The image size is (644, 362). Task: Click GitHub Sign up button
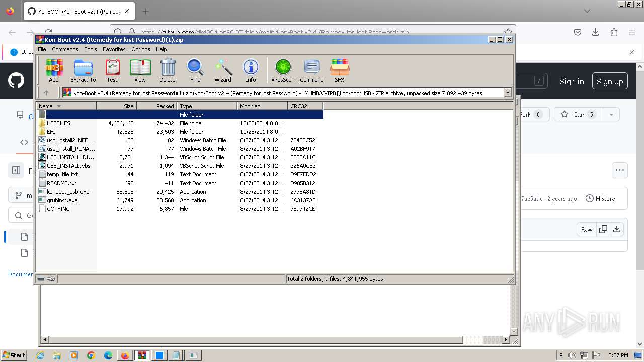pos(609,81)
